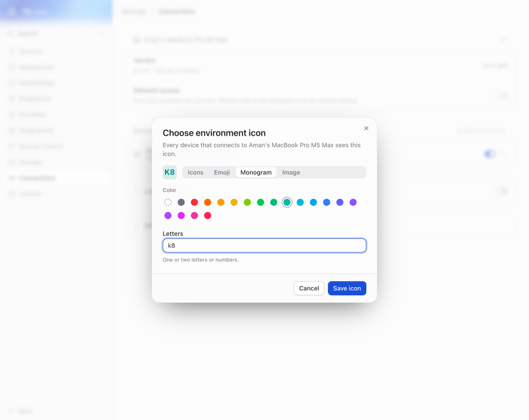Screen dimensions: 529x420
Task: Choose the lime green color swatch
Action: click(247, 202)
